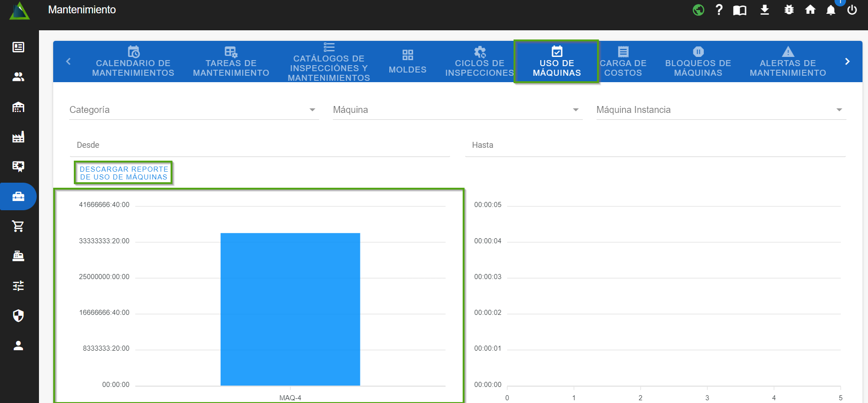Click the power logout icon
This screenshot has width=868, height=403.
tap(852, 10)
